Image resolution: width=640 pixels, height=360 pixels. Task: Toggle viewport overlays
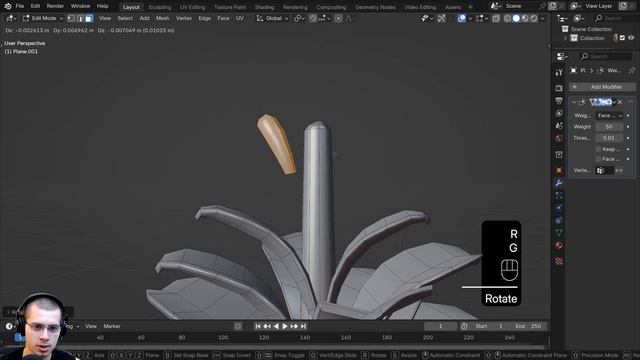pyautogui.click(x=462, y=18)
